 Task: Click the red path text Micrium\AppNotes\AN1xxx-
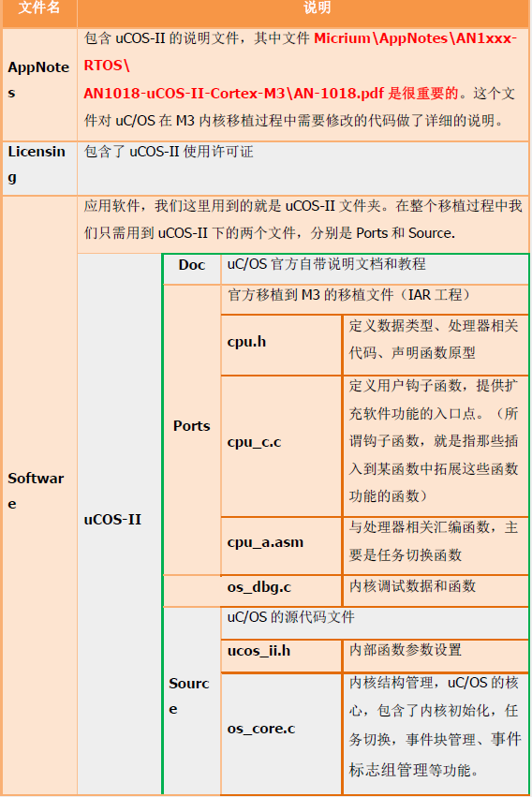click(415, 38)
